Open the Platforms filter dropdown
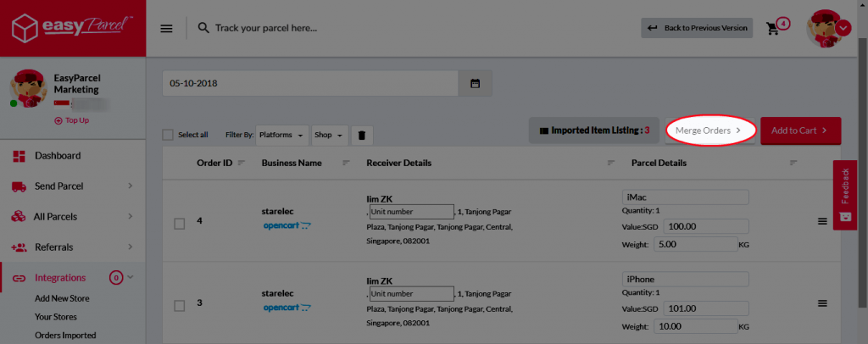Viewport: 868px width, 344px height. point(282,135)
